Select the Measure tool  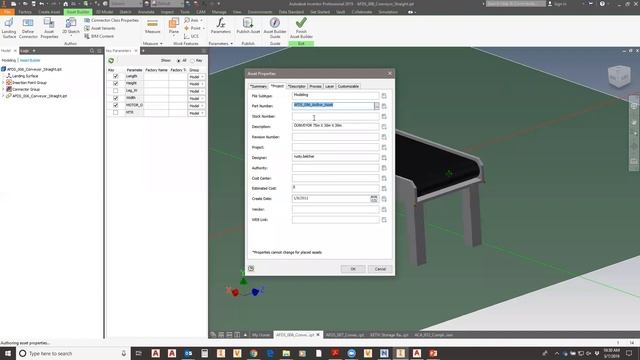pyautogui.click(x=152, y=26)
